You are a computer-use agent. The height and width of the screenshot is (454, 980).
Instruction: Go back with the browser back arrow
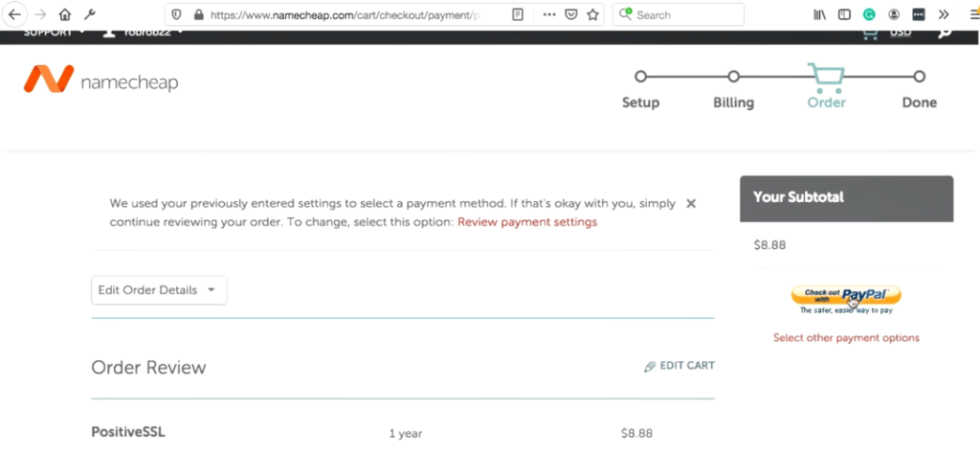tap(14, 14)
